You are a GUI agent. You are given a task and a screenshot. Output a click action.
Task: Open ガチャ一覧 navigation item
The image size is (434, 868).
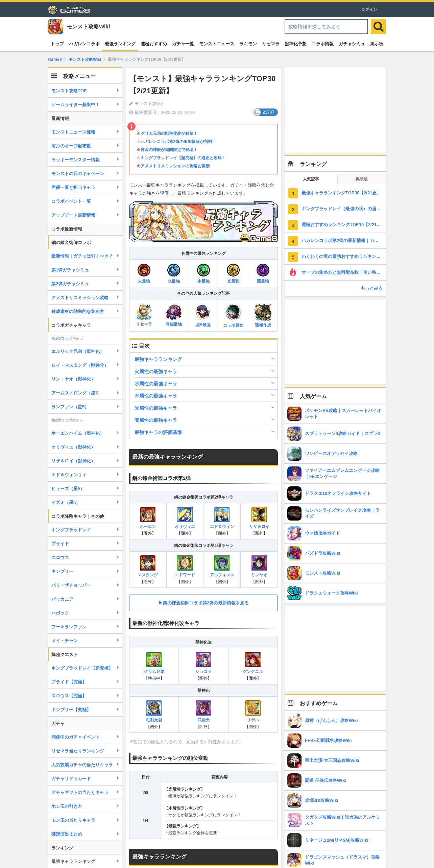click(x=183, y=44)
